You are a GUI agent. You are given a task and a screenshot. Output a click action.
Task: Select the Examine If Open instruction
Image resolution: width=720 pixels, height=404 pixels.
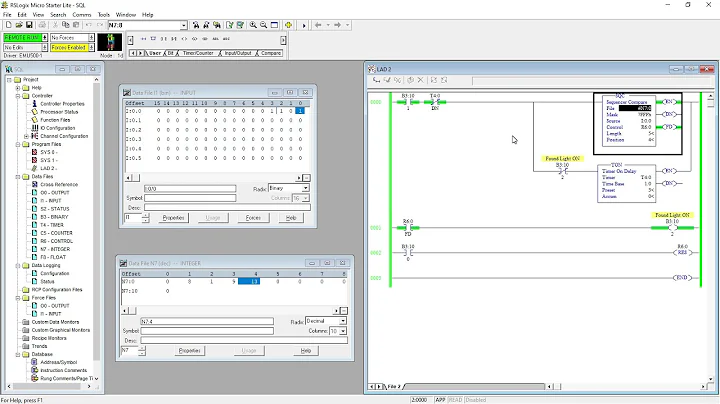pos(174,39)
